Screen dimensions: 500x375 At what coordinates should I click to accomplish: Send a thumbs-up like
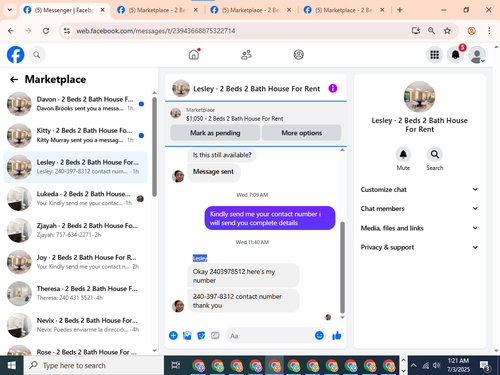pos(337,335)
